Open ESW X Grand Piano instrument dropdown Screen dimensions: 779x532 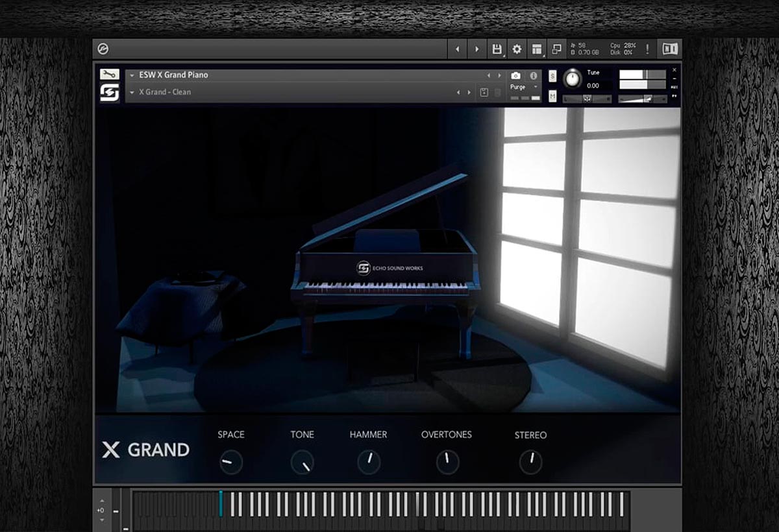pyautogui.click(x=132, y=75)
